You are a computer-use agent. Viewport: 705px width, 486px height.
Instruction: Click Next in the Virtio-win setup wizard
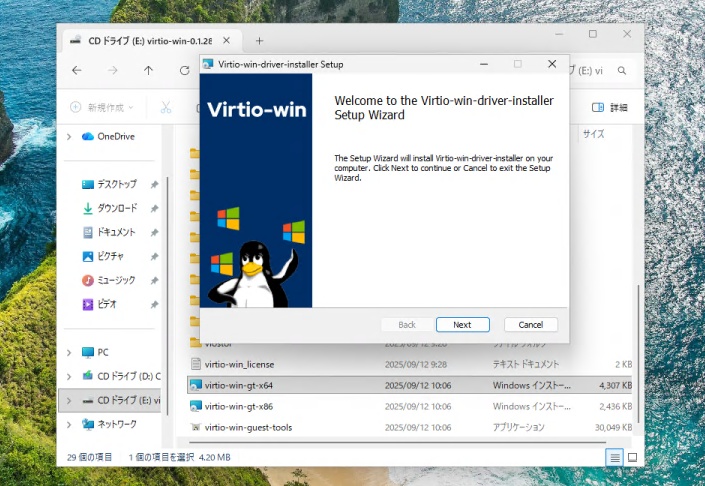[462, 325]
